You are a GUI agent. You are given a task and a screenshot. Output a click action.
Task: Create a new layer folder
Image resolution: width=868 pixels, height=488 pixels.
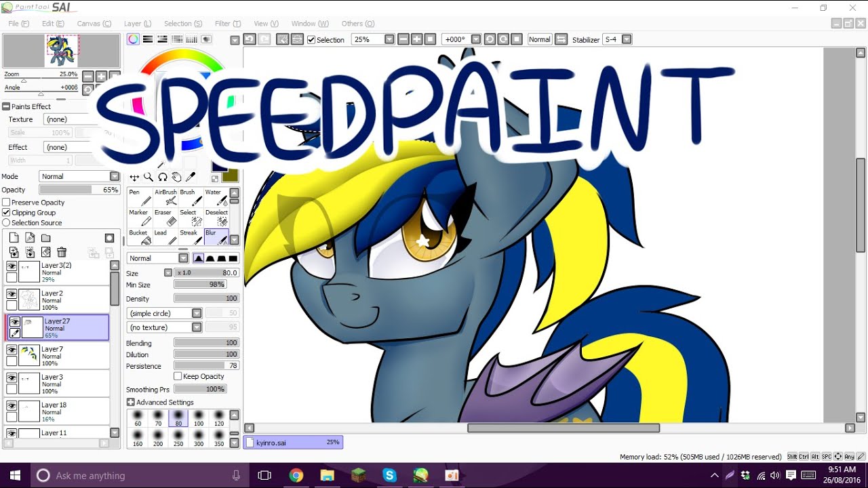click(x=46, y=238)
